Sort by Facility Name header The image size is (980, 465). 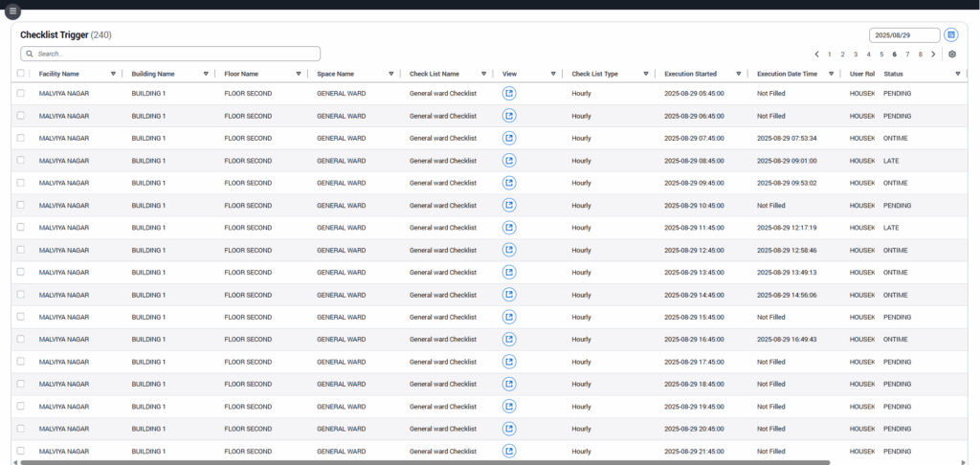pyautogui.click(x=58, y=74)
